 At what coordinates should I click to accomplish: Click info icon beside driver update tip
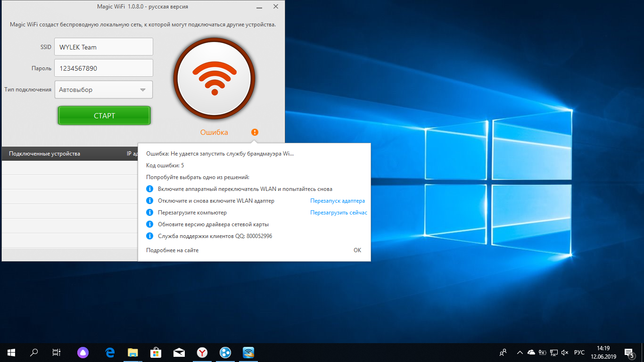pos(150,224)
